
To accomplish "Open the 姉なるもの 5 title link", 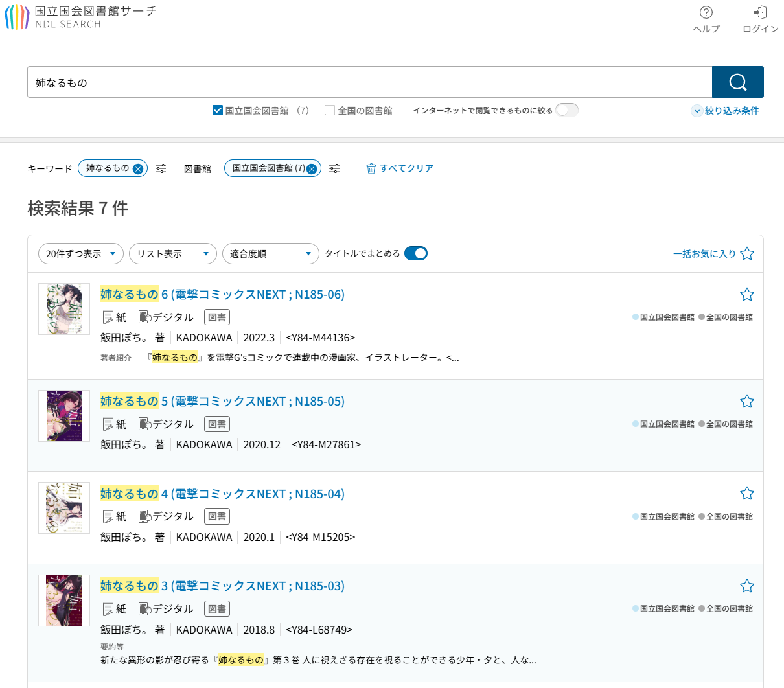I will click(x=222, y=401).
